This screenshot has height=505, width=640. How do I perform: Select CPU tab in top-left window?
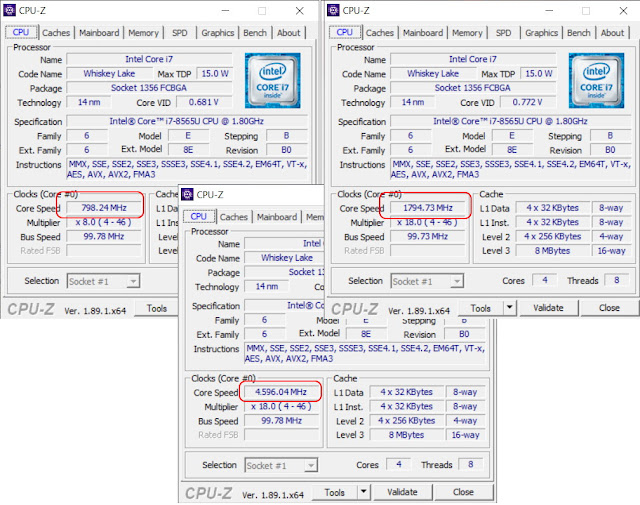(21, 32)
